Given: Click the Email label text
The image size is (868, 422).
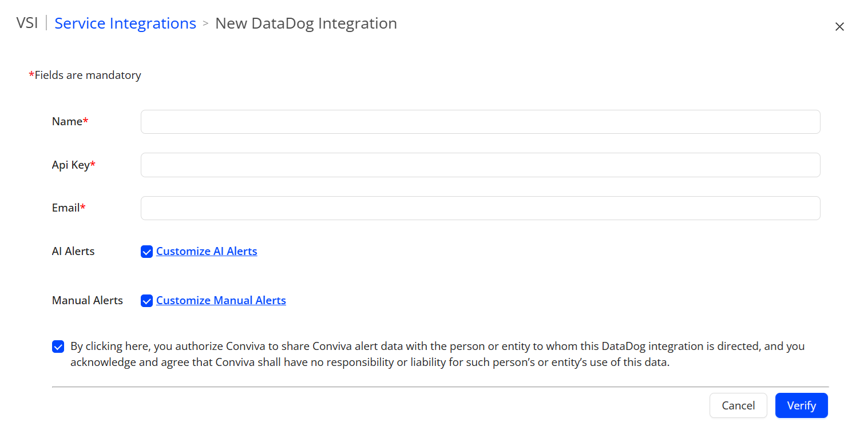Looking at the screenshot, I should (x=66, y=208).
